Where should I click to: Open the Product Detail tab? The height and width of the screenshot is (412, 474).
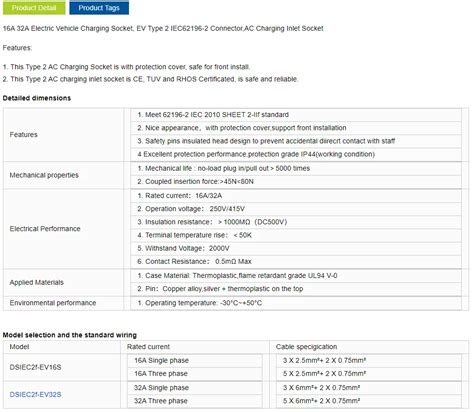[x=34, y=8]
